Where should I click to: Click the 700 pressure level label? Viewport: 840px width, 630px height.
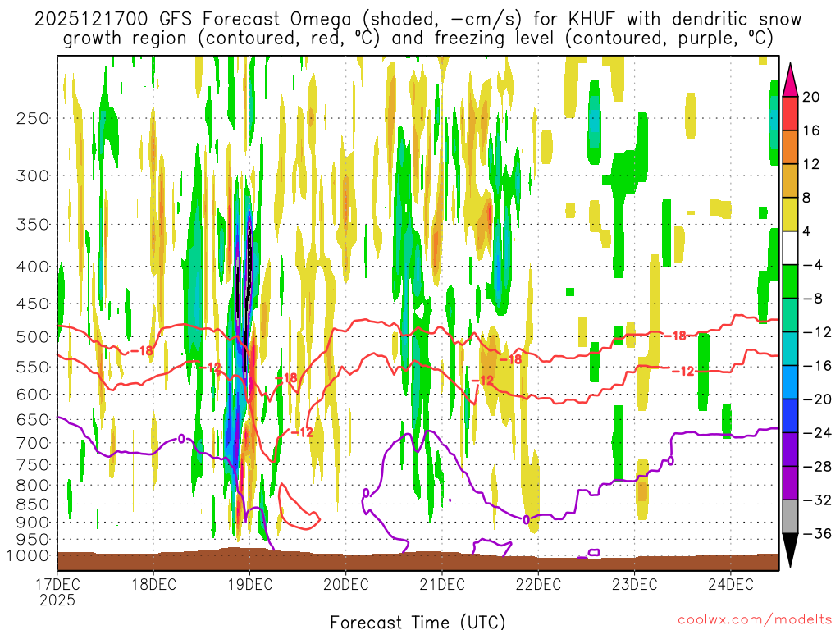click(x=33, y=443)
